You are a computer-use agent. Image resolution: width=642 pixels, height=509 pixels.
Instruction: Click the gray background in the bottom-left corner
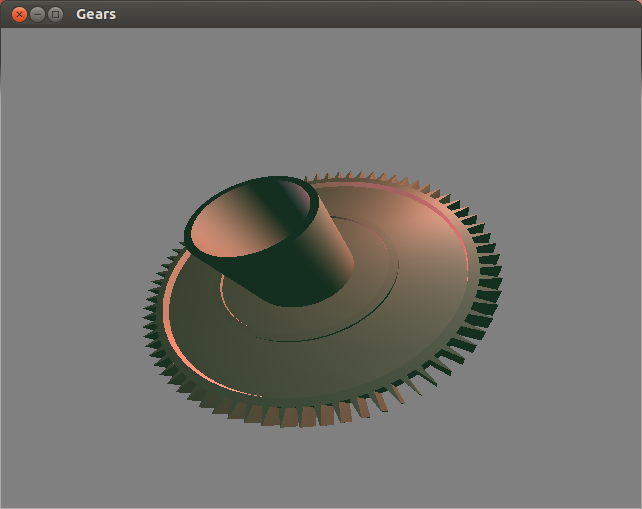click(50, 470)
